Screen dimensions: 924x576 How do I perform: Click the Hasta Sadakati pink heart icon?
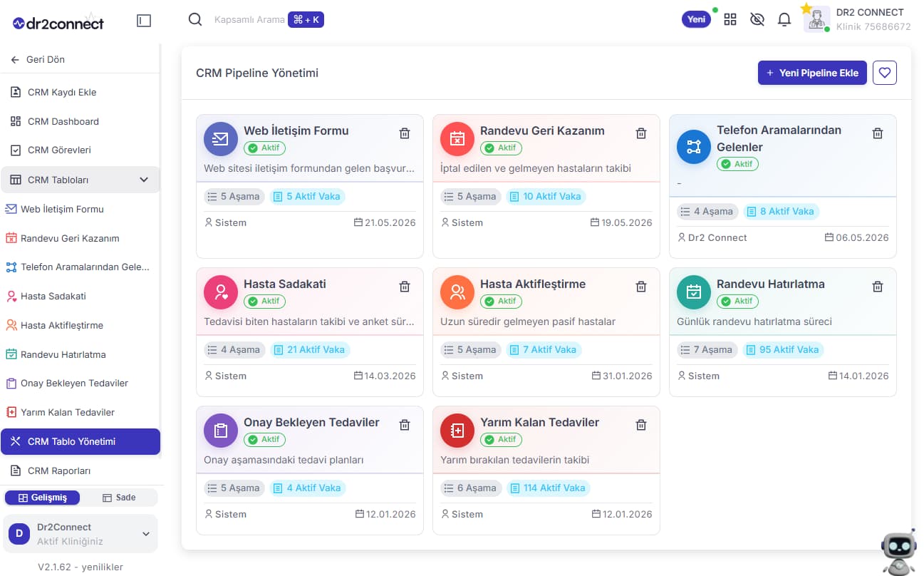pyautogui.click(x=221, y=292)
